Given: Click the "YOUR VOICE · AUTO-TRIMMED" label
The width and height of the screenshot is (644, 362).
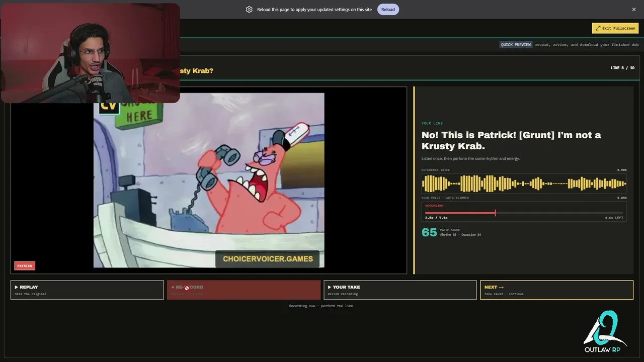Looking at the screenshot, I should click(x=445, y=198).
